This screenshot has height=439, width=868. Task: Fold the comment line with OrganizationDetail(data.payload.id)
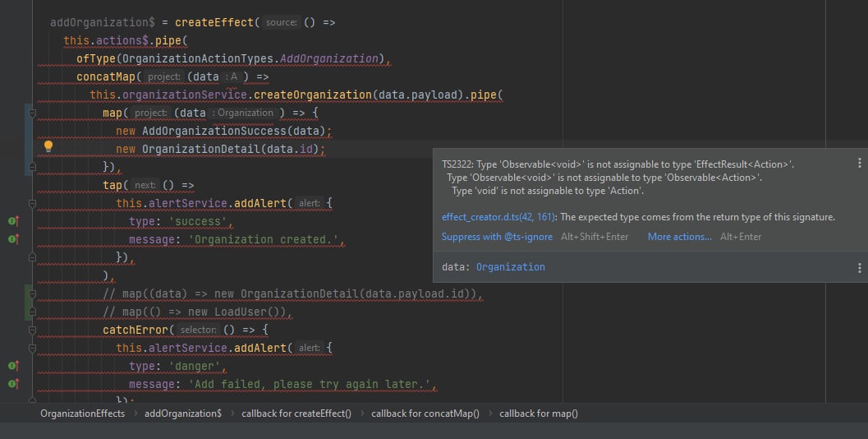32,293
